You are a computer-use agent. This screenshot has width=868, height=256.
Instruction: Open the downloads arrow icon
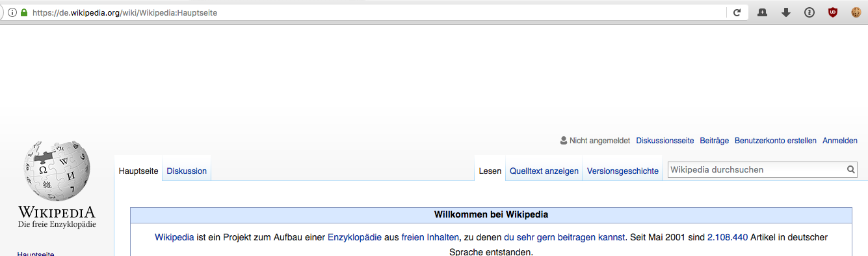tap(785, 12)
